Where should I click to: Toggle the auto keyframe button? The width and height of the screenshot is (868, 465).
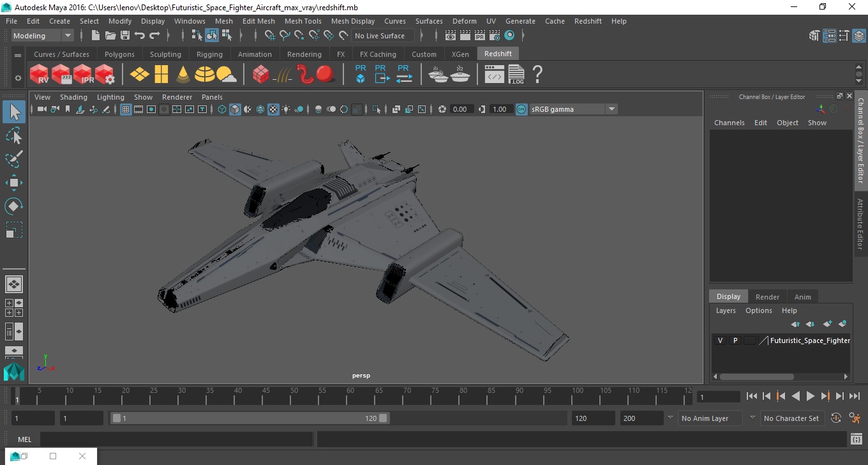[836, 418]
